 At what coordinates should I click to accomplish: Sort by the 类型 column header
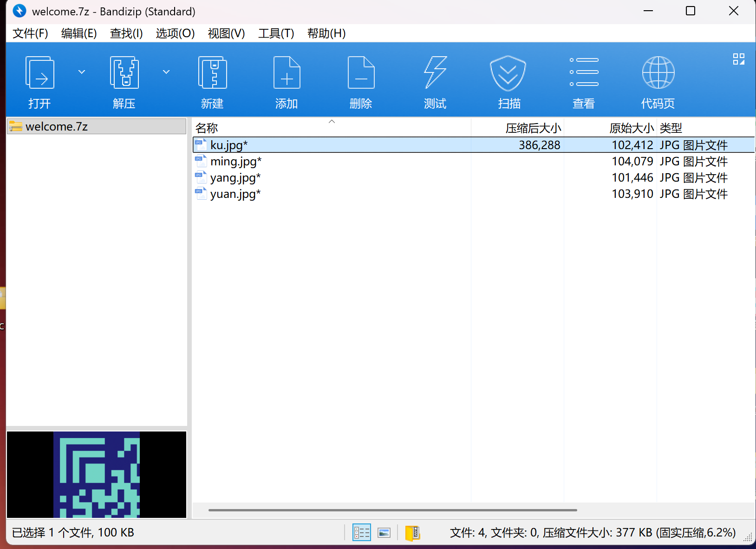[x=706, y=128]
